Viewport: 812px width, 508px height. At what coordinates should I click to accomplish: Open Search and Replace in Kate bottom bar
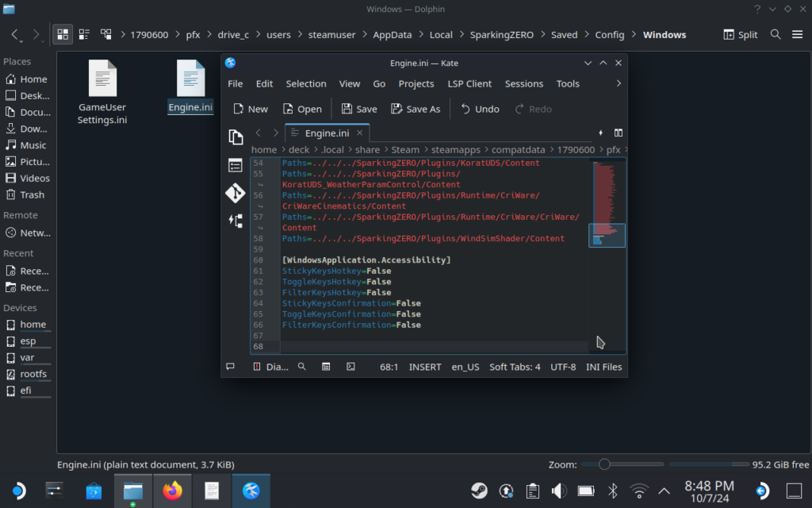coord(302,367)
